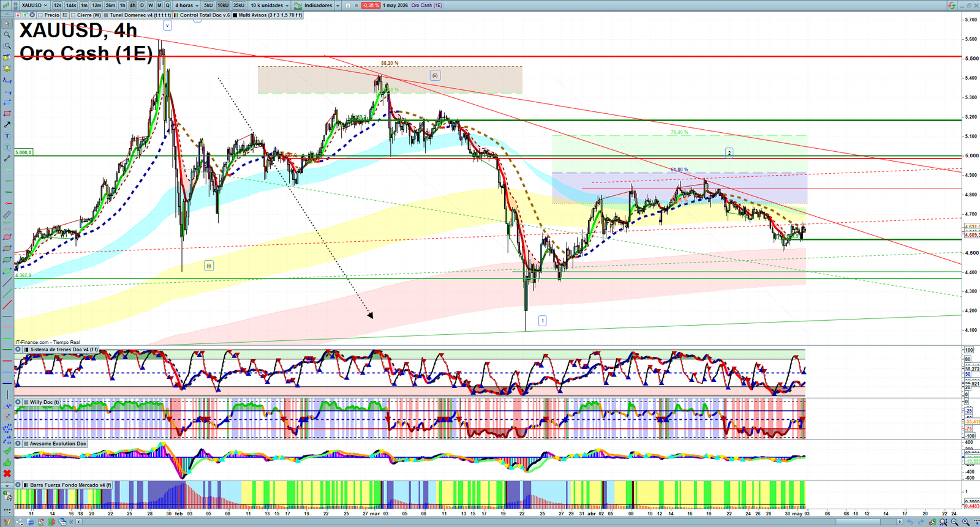Select the red ellipse tool

point(7,237)
